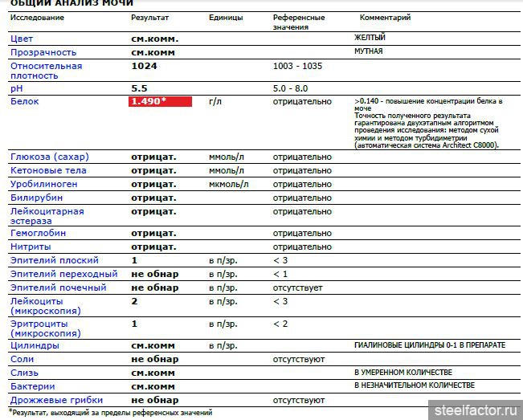Open the Билирубин link
Screen dimensions: 523x420
coord(36,198)
